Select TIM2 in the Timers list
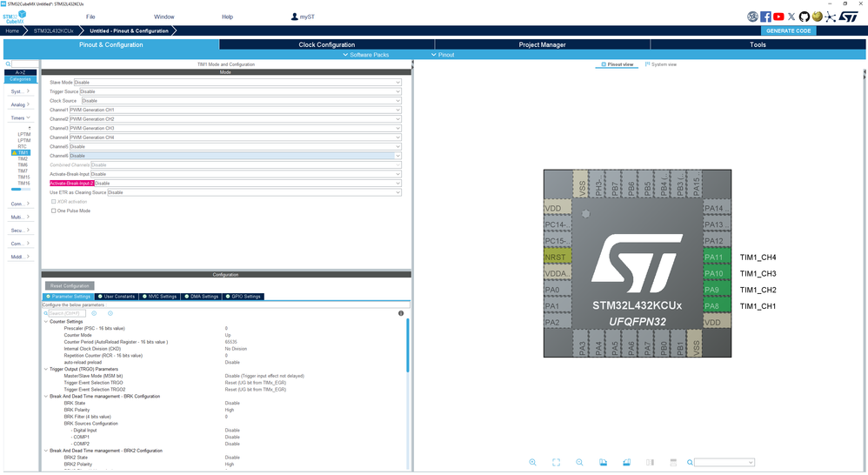This screenshot has width=868, height=475. coord(22,159)
